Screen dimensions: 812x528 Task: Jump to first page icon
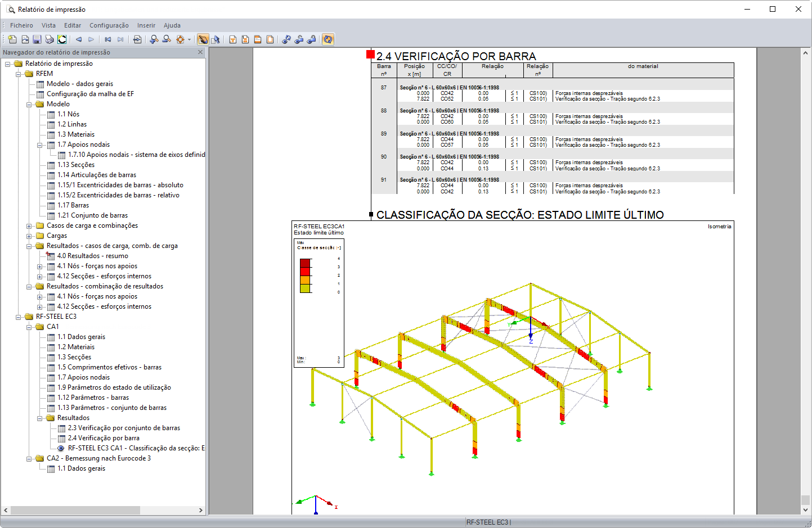pyautogui.click(x=108, y=39)
